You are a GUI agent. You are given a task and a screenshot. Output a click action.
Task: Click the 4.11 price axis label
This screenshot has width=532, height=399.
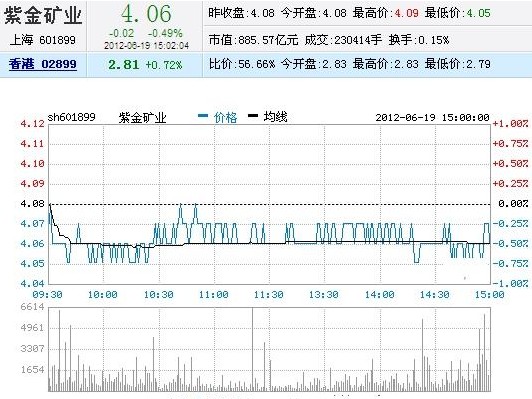33,144
